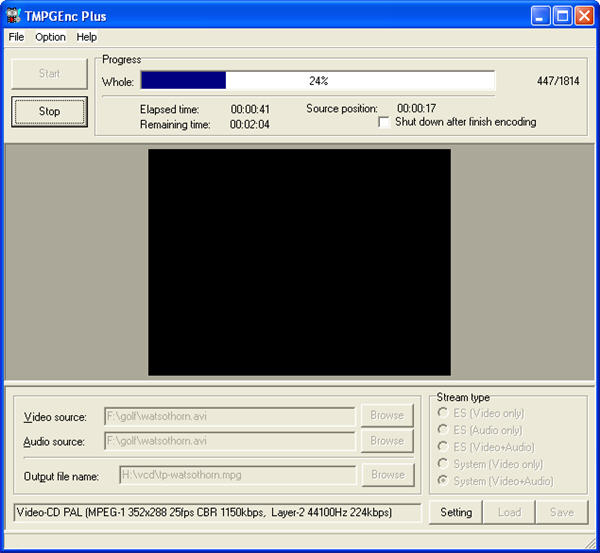Browse for the Output file name
600x553 pixels.
tap(388, 475)
